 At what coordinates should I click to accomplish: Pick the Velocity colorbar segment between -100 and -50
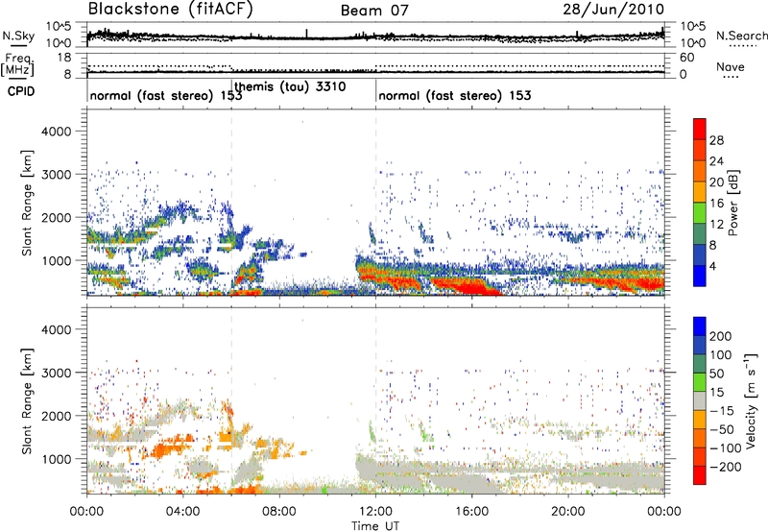[x=700, y=438]
